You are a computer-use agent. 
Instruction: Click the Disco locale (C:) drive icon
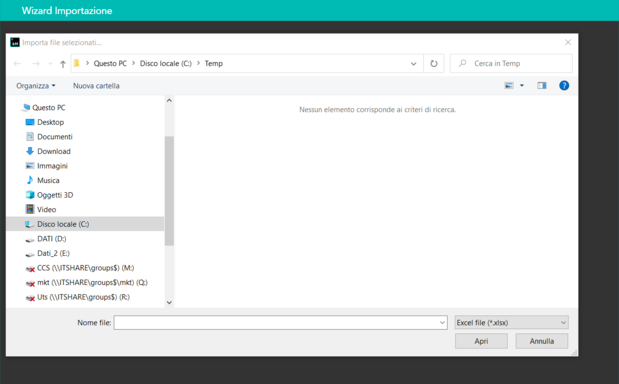coord(30,224)
